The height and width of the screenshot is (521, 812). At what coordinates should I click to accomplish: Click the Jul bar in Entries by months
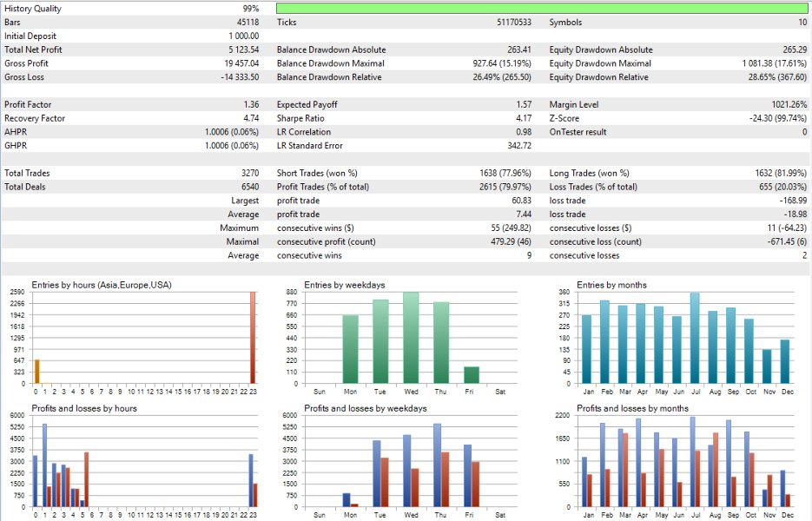695,338
